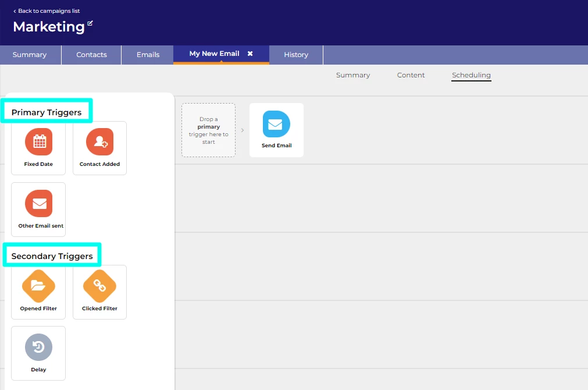The width and height of the screenshot is (588, 390).
Task: Close the My New Email tab
Action: pos(250,54)
